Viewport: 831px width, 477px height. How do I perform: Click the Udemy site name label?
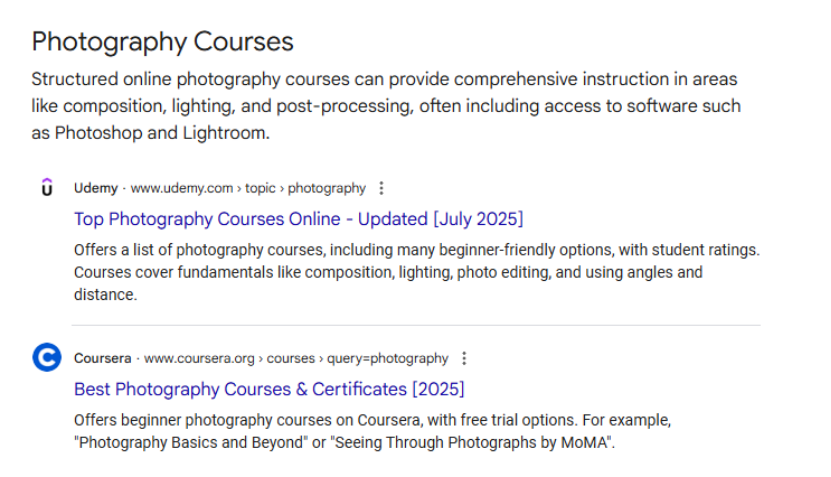click(x=96, y=188)
